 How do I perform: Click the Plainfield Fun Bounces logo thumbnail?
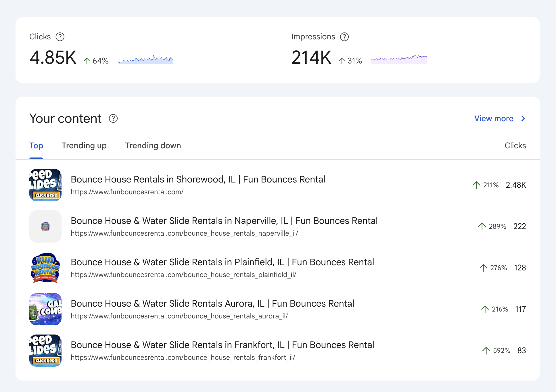click(45, 268)
